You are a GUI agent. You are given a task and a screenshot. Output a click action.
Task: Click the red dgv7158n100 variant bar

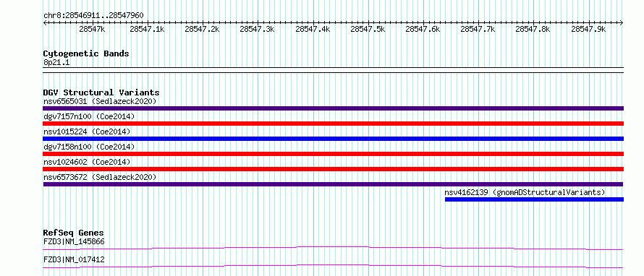point(333,154)
